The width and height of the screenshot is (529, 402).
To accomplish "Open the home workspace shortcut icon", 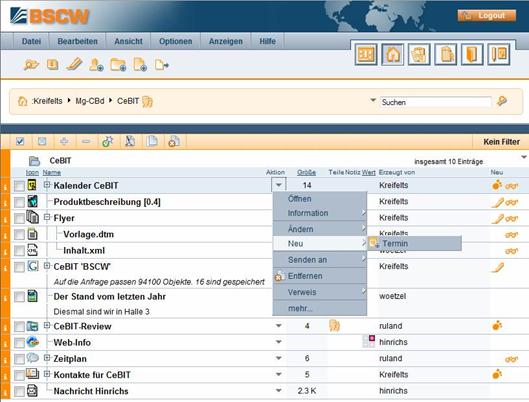I will click(x=392, y=54).
